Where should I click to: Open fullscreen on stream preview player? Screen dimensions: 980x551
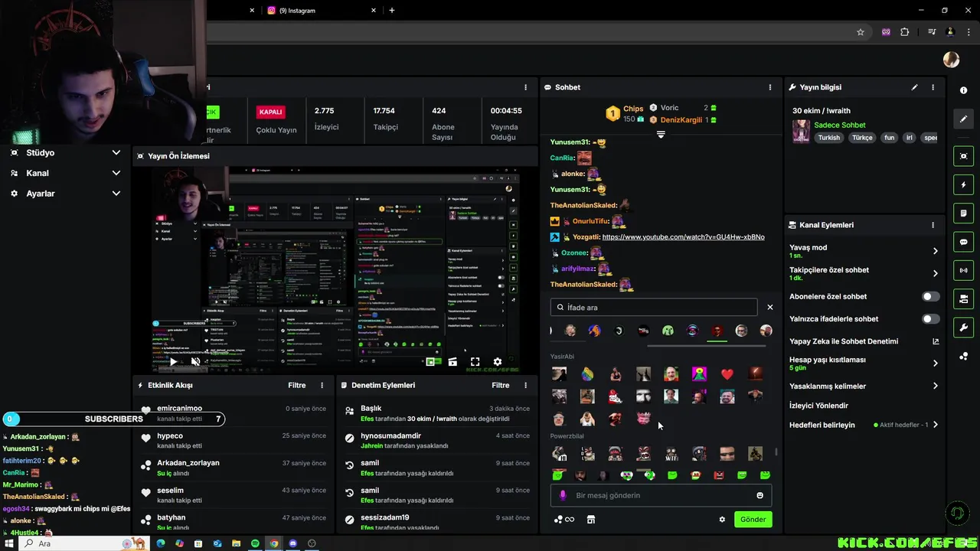(475, 362)
